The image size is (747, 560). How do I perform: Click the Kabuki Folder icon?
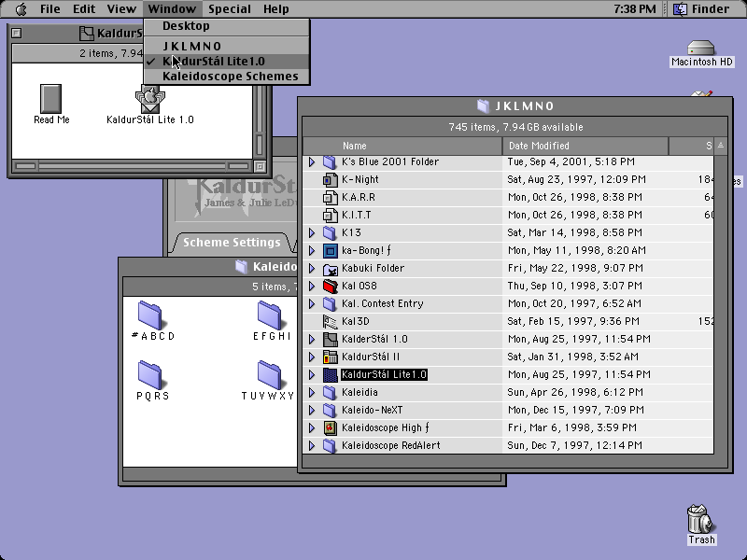pyautogui.click(x=330, y=268)
